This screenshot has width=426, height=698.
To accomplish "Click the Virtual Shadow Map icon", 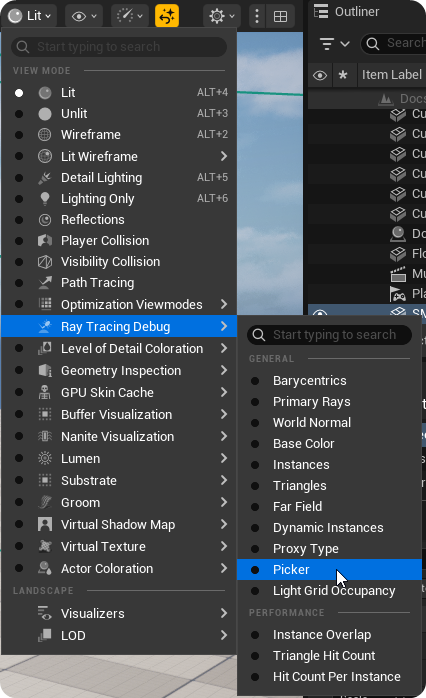I will pos(45,524).
